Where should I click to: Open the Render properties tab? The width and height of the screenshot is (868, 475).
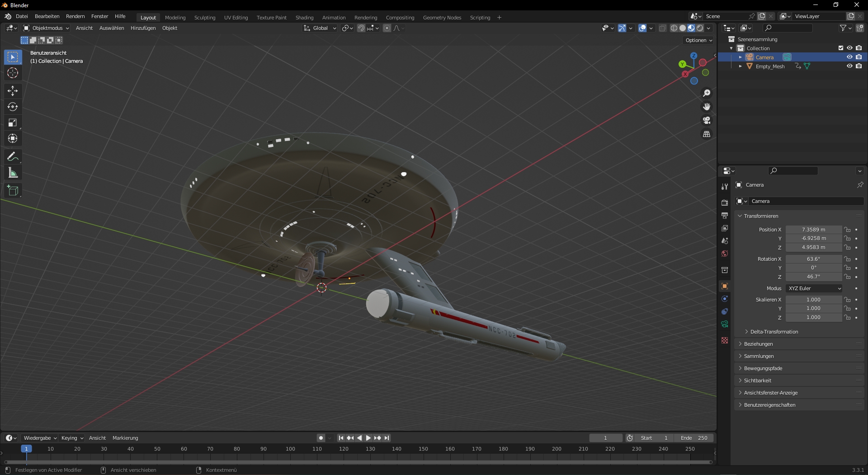(x=725, y=202)
